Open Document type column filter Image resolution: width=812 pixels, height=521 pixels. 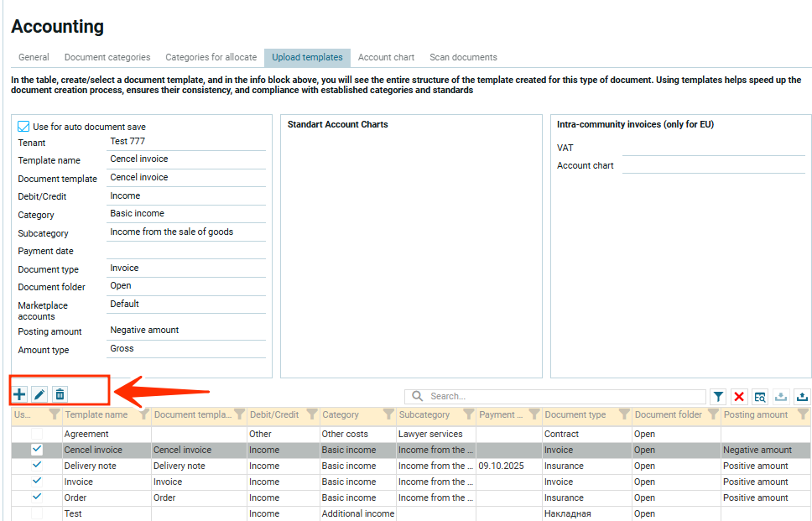623,414
